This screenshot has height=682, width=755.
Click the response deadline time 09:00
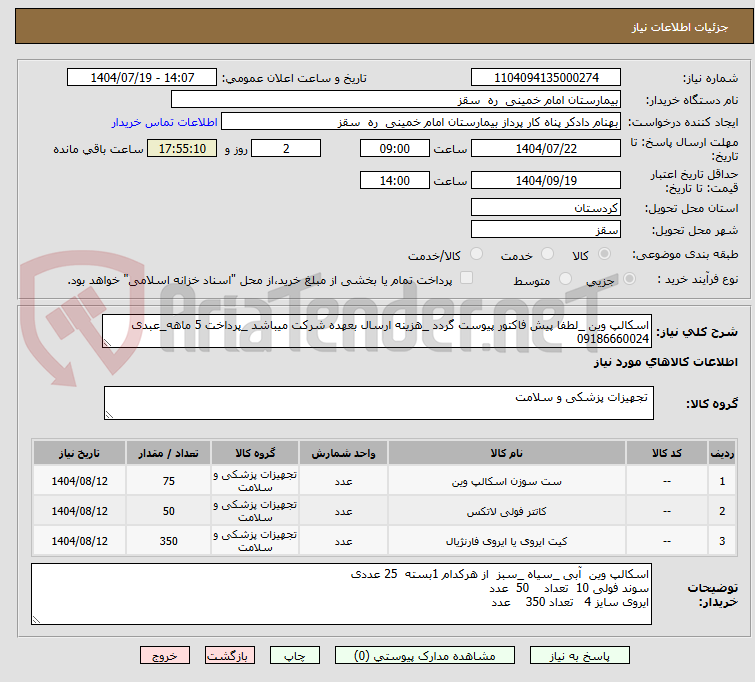click(395, 148)
